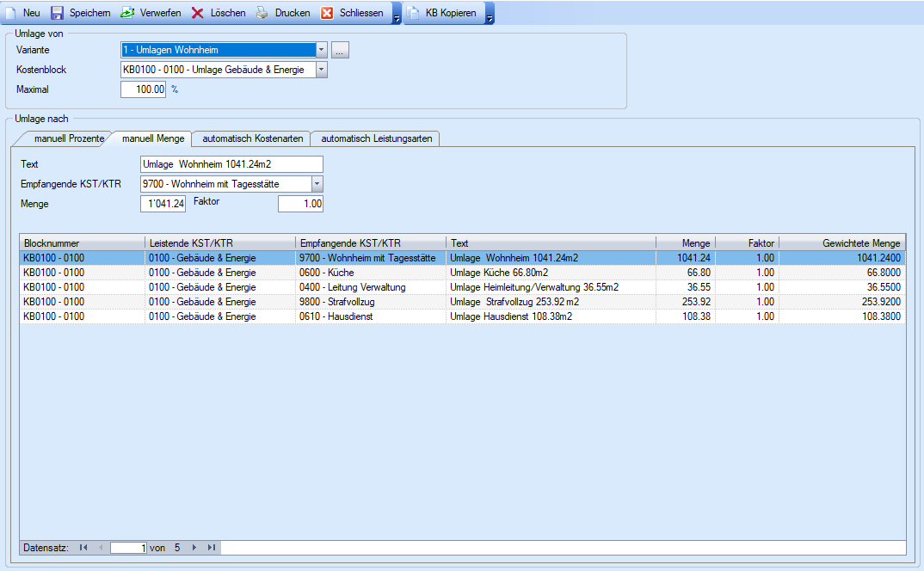Image resolution: width=924 pixels, height=571 pixels.
Task: Click the red X Löschen icon
Action: (198, 12)
